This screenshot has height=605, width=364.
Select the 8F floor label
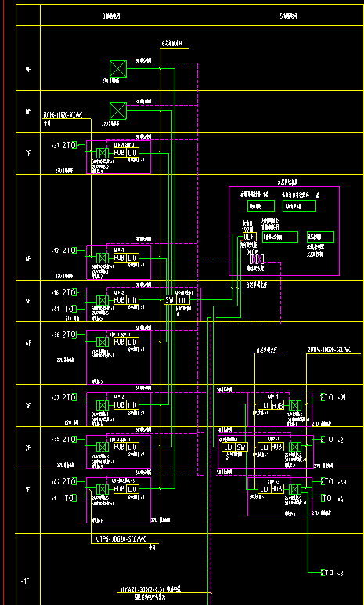click(x=27, y=111)
